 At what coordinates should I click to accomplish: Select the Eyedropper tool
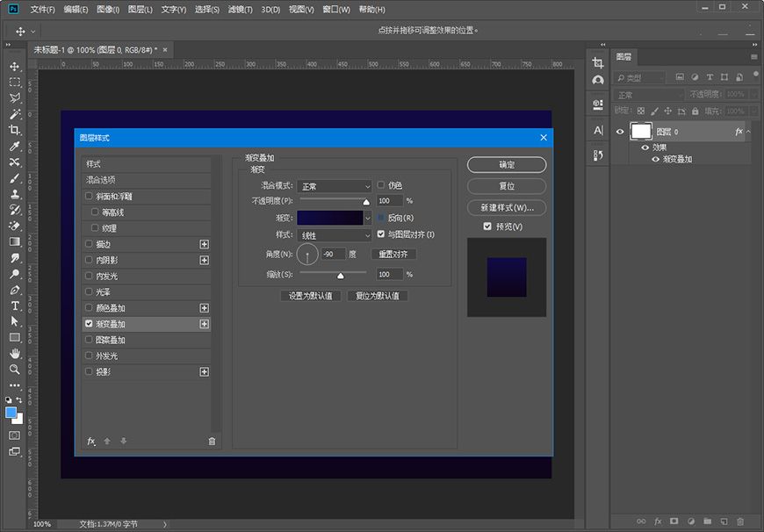[15, 146]
